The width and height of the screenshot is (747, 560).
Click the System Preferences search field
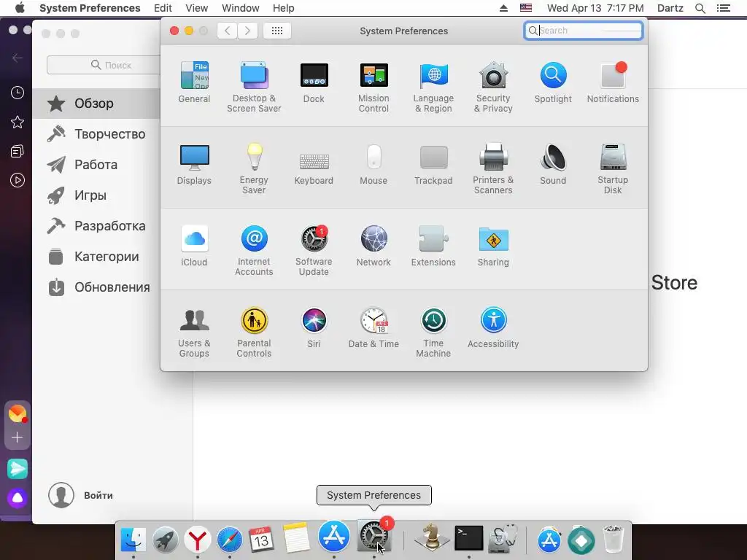coord(583,31)
